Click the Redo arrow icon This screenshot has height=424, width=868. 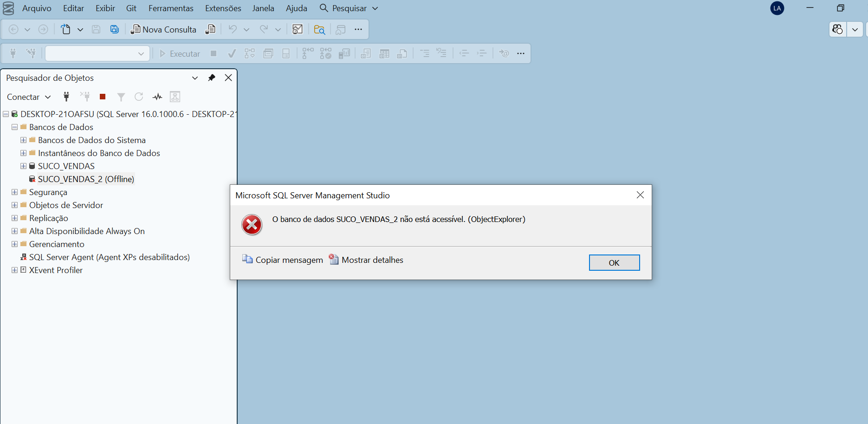click(x=264, y=29)
